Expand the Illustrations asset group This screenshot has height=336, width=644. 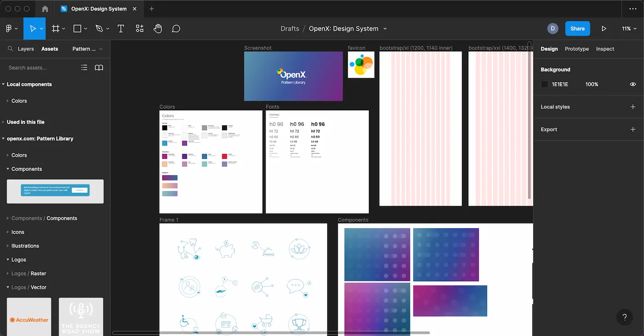coord(8,246)
